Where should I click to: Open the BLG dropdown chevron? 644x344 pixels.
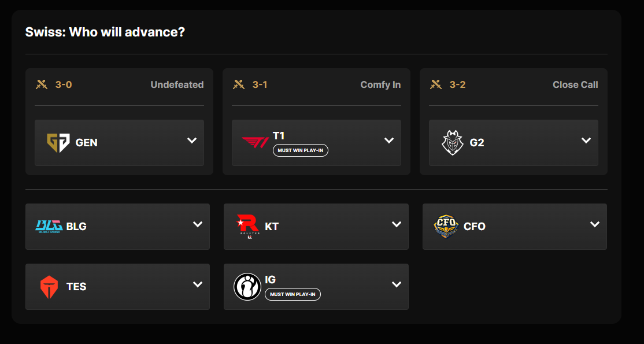coord(198,224)
